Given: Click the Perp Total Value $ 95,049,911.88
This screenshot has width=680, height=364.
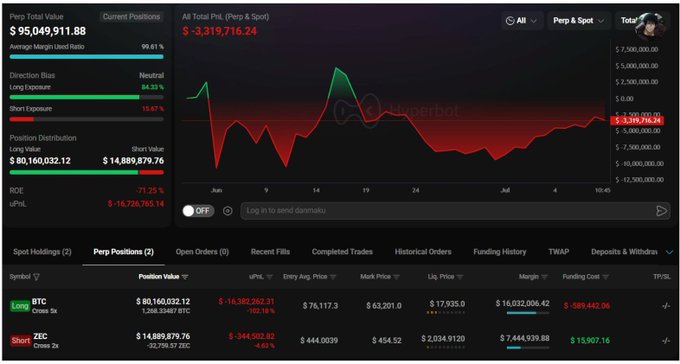Looking at the screenshot, I should pos(48,31).
